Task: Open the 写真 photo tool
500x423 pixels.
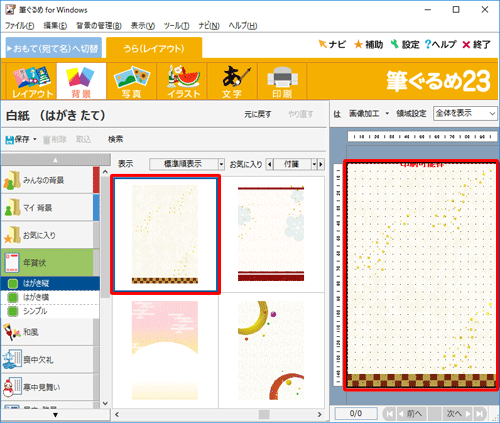Action: pyautogui.click(x=131, y=81)
